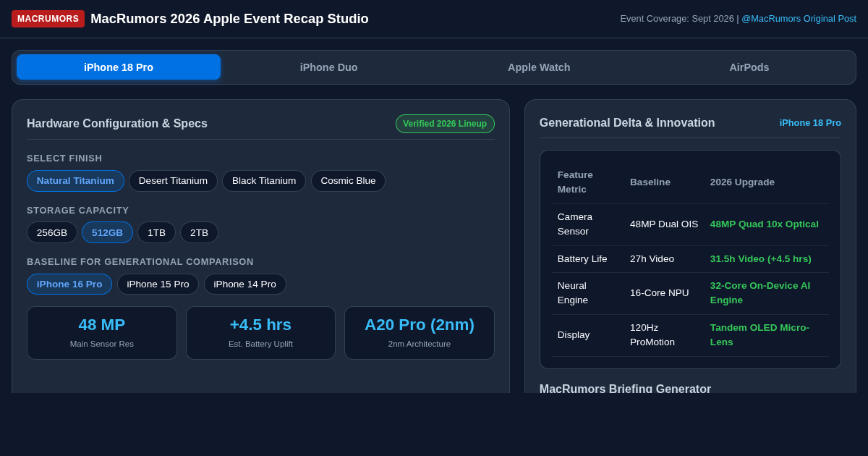Click '48MP Dual OIS' baseline cell
This screenshot has height=456, width=868.
pos(664,224)
